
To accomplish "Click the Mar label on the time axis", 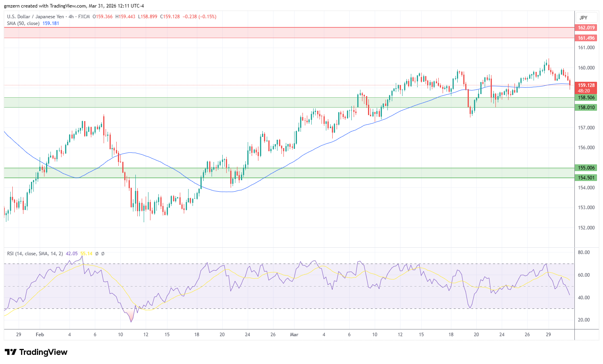I will click(294, 335).
